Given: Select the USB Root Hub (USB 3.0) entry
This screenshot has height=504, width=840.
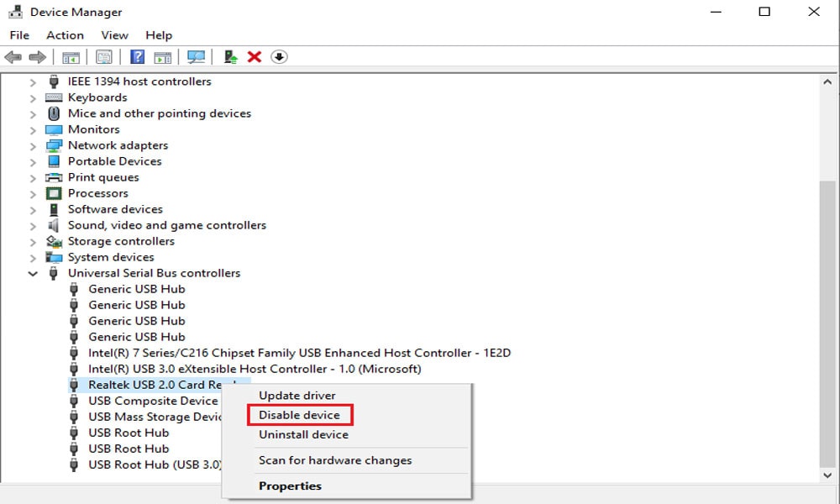Looking at the screenshot, I should point(155,465).
